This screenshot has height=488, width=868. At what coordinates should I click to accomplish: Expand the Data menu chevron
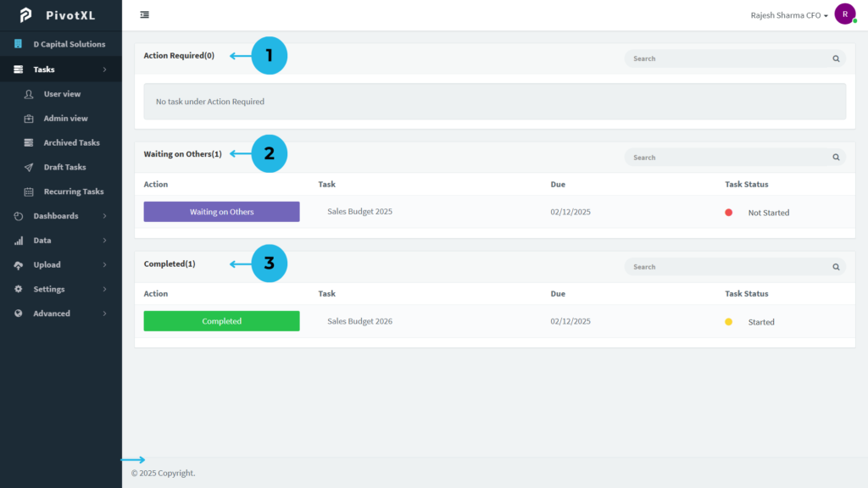click(104, 240)
